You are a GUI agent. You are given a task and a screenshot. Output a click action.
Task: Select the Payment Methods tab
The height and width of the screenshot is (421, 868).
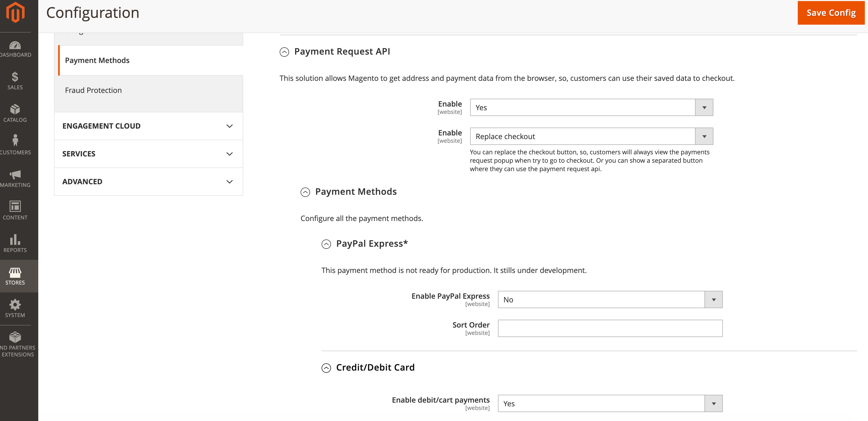[97, 60]
